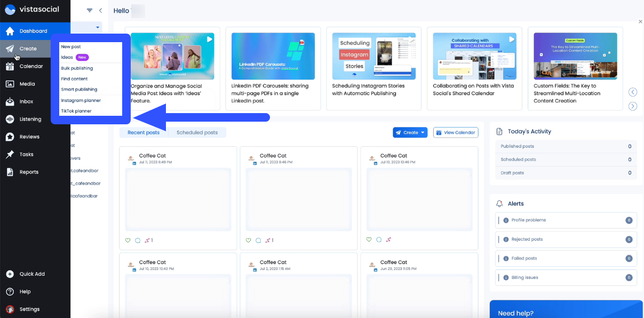The height and width of the screenshot is (318, 644).
Task: Open the Rejected posts alert row
Action: click(x=566, y=239)
